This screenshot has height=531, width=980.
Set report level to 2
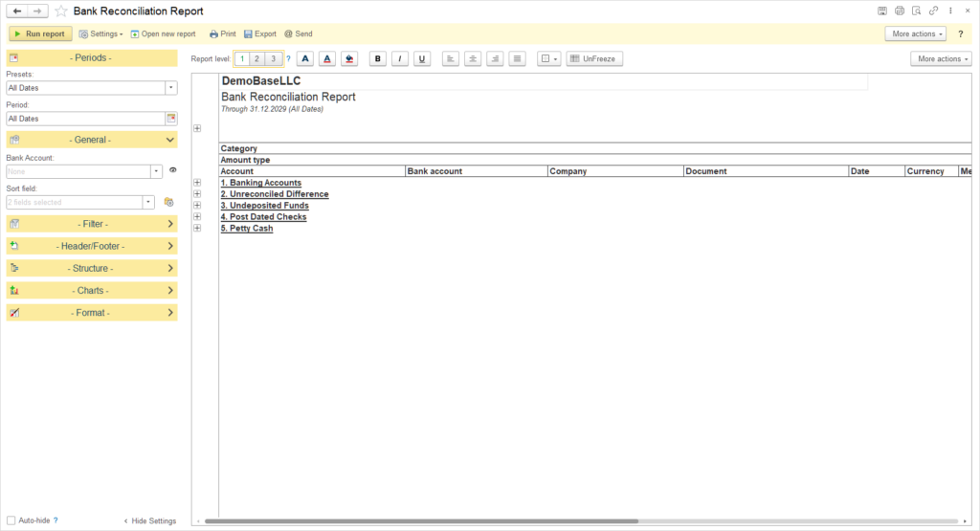(x=257, y=58)
